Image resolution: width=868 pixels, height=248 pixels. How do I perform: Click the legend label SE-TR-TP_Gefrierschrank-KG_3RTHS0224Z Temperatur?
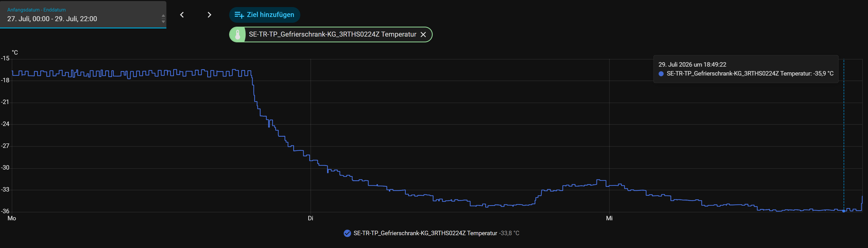tap(425, 233)
